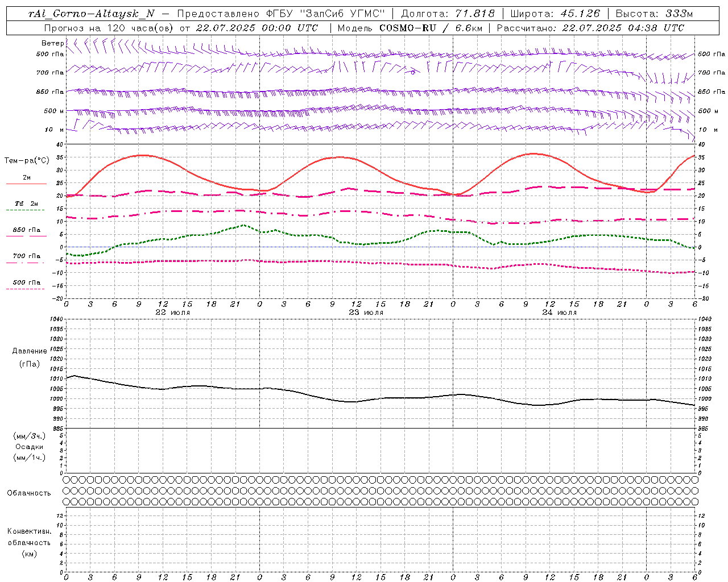Click the 24 июля date label
This screenshot has height=582, width=728.
coord(560,313)
